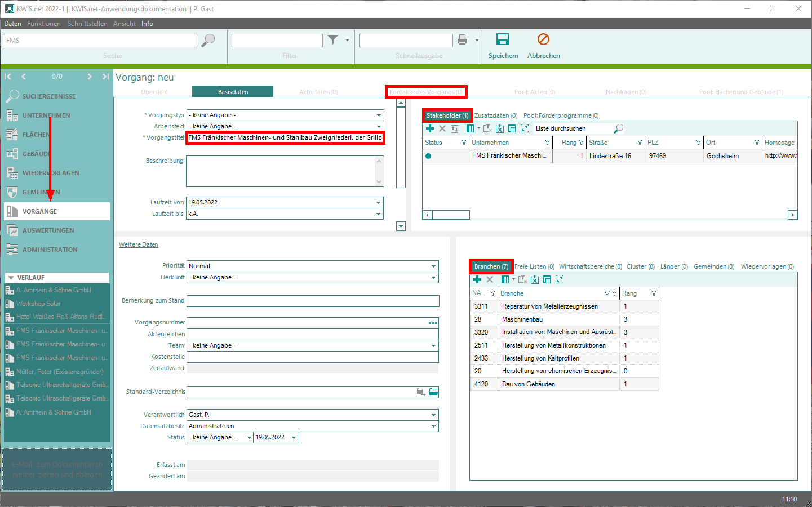Click filter funnel on Unternehmen column
The height and width of the screenshot is (507, 812).
click(547, 143)
